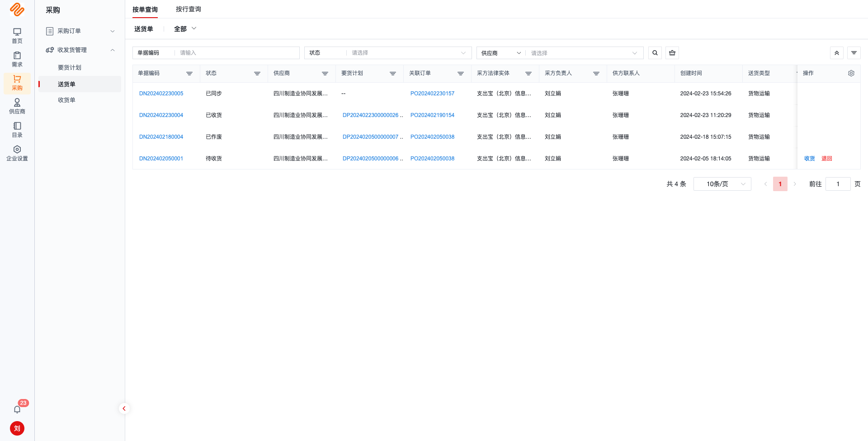
Task: Open the advanced filter icon button
Action: tap(854, 53)
